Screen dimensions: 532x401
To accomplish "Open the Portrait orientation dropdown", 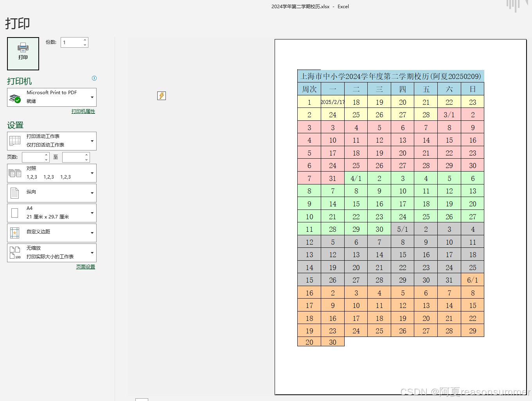I will pyautogui.click(x=52, y=193).
